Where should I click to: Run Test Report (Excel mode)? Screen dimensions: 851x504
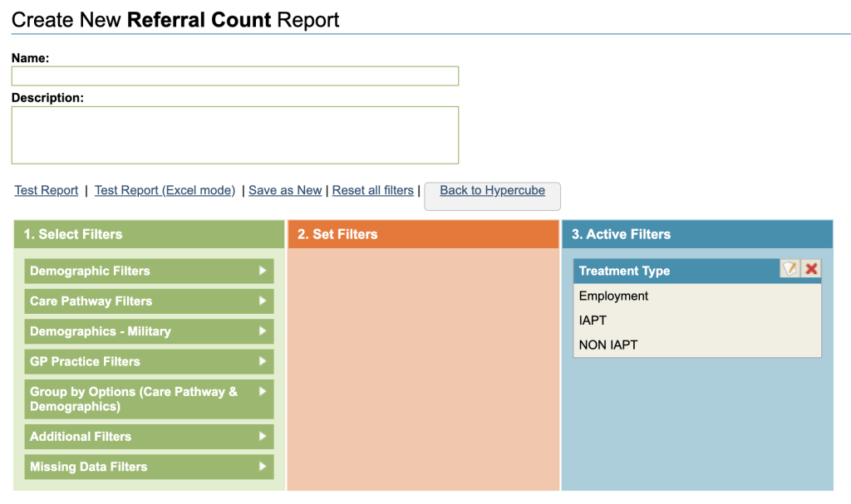(x=165, y=190)
